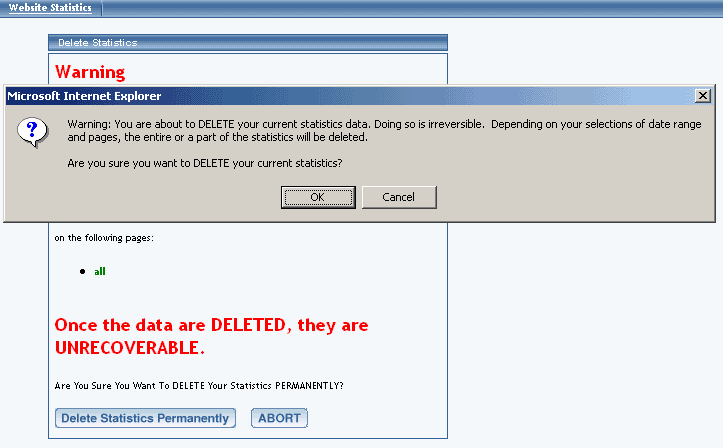The height and width of the screenshot is (448, 723).
Task: Confirm deletion with the OK button
Action: point(318,197)
